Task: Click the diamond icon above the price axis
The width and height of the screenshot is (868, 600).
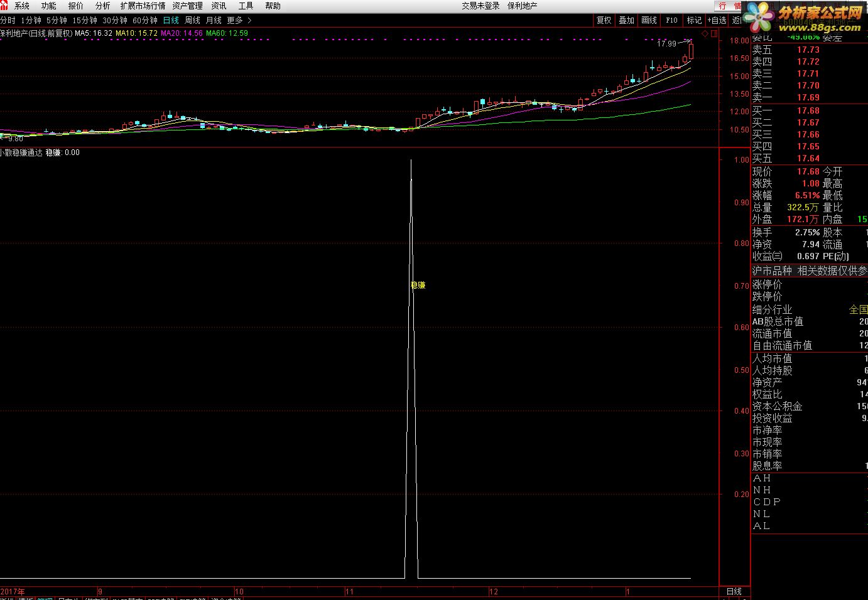Action: 705,33
